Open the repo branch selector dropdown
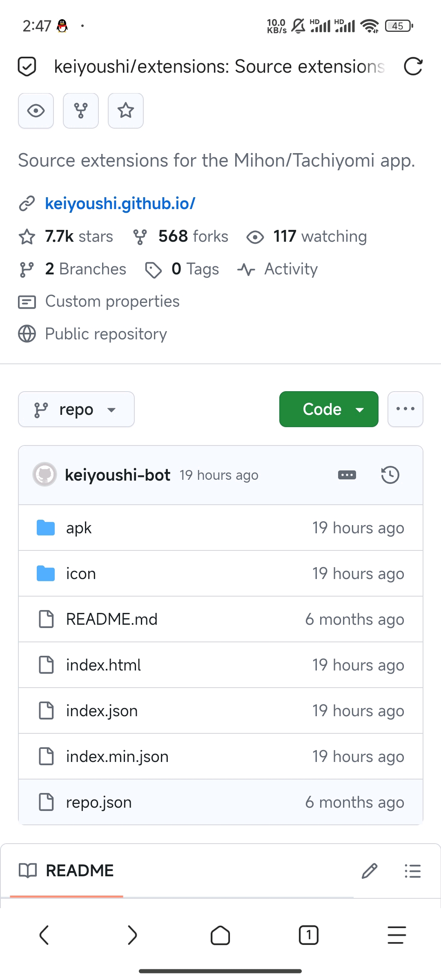The height and width of the screenshot is (980, 441). pyautogui.click(x=76, y=409)
